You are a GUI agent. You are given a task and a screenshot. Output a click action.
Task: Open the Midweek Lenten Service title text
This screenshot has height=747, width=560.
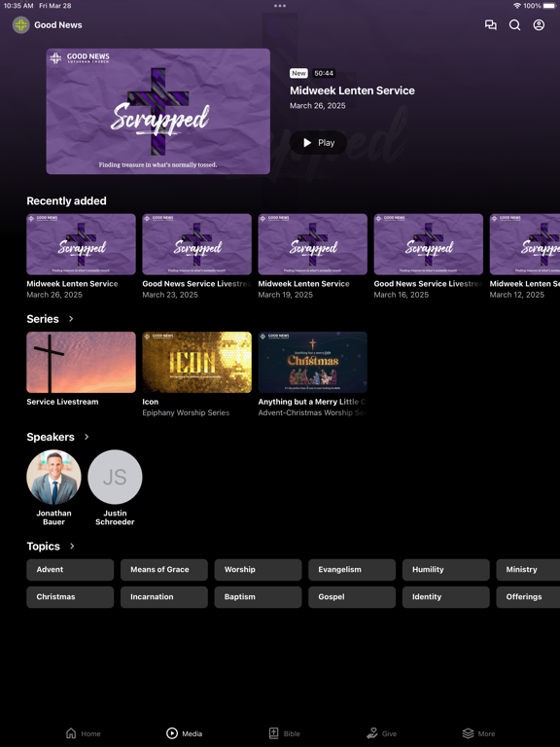click(352, 90)
